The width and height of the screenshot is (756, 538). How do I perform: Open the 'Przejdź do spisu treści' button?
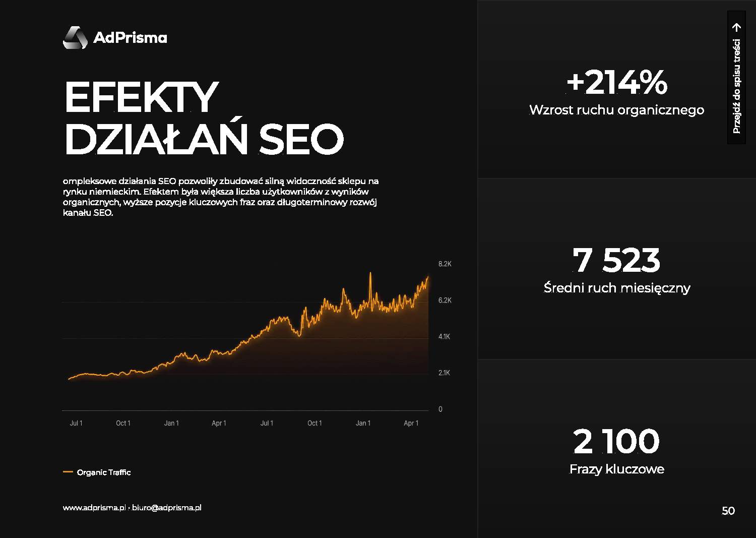click(x=736, y=77)
